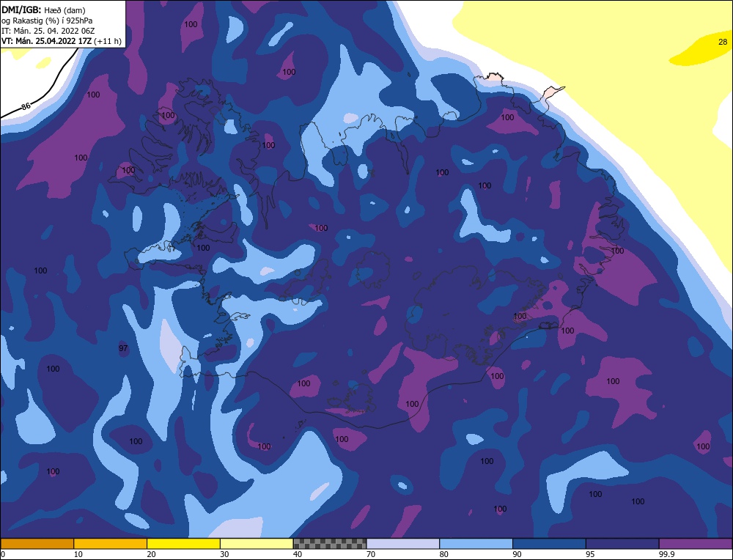Image resolution: width=733 pixels, height=560 pixels.
Task: Click the "10" legend tick label
Action: click(x=78, y=554)
